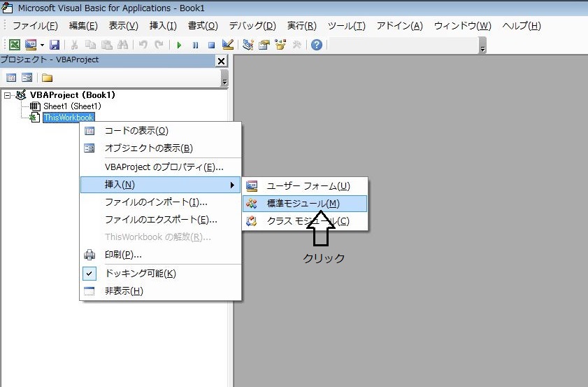Insert クラス モジュール(C) from submenu
Viewport: 588px width, 387px height.
coord(305,221)
